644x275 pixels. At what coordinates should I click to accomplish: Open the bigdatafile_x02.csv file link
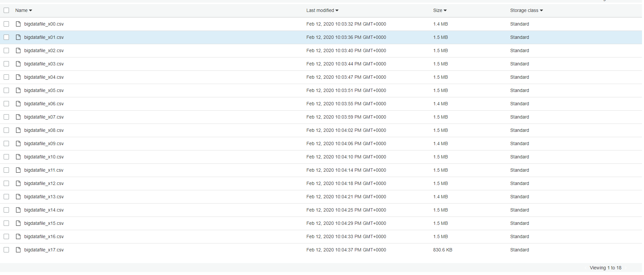coord(44,50)
